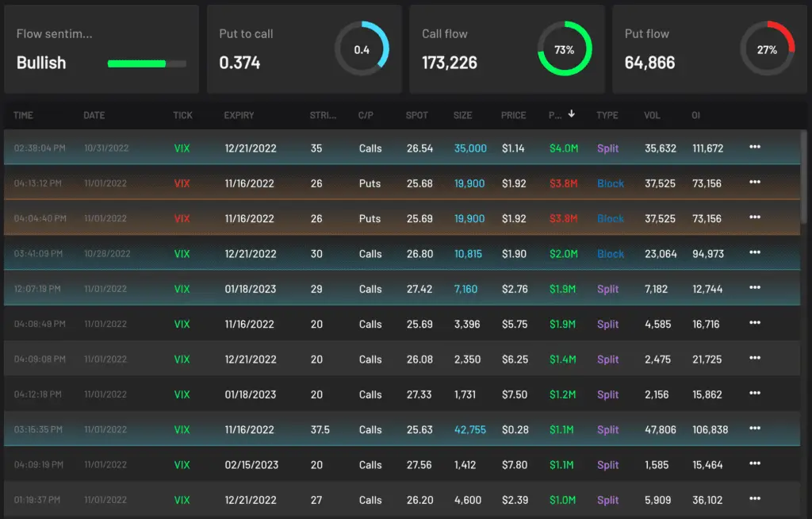
Task: Sort by TICK column header
Action: click(182, 115)
